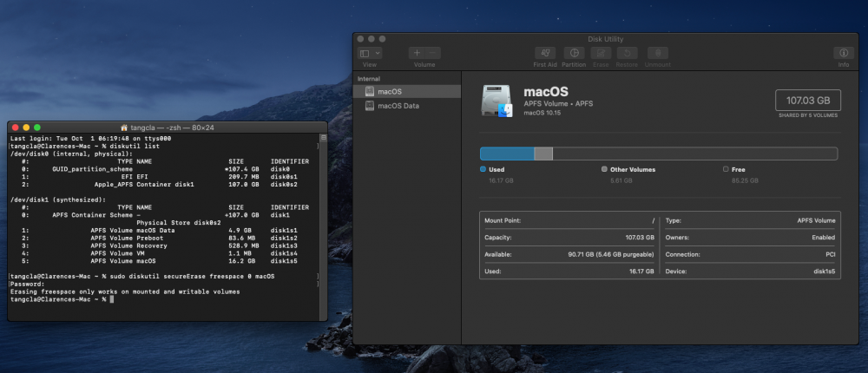Click the diskutil list command in Terminal
Viewport: 868px width, 373px height.
134,146
